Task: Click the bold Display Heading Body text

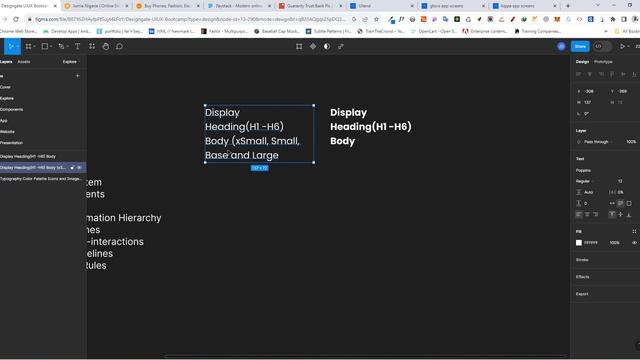Action: pyautogui.click(x=371, y=127)
